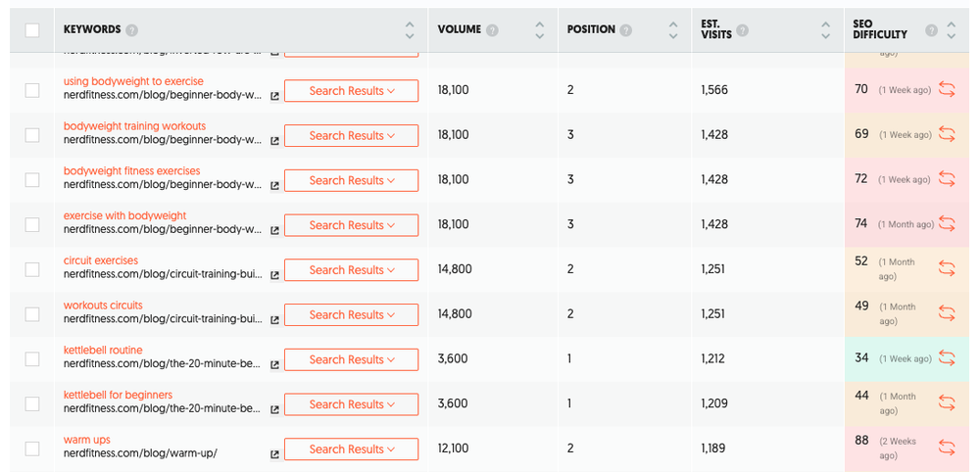Toggle the select-all checkbox in table header
Viewport: 980px width, 472px height.
[32, 30]
